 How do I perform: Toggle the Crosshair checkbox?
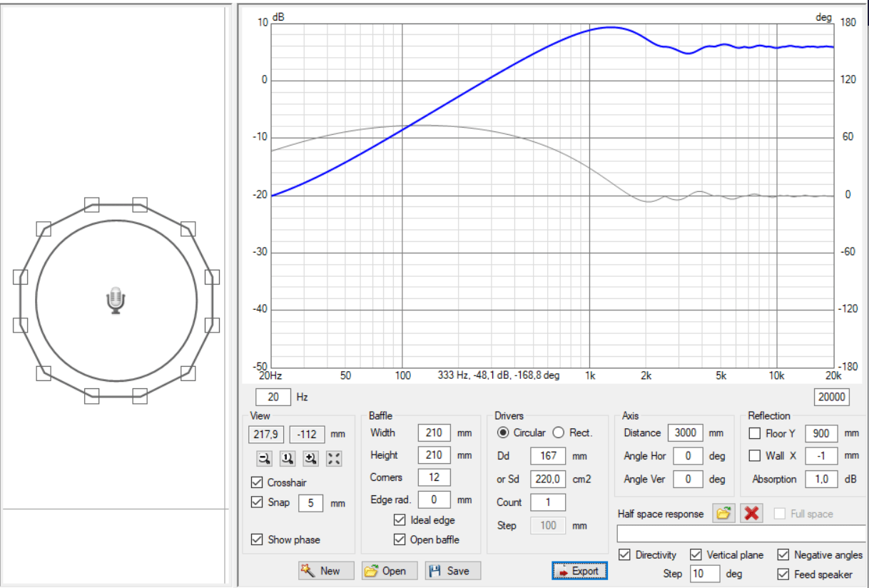click(257, 483)
